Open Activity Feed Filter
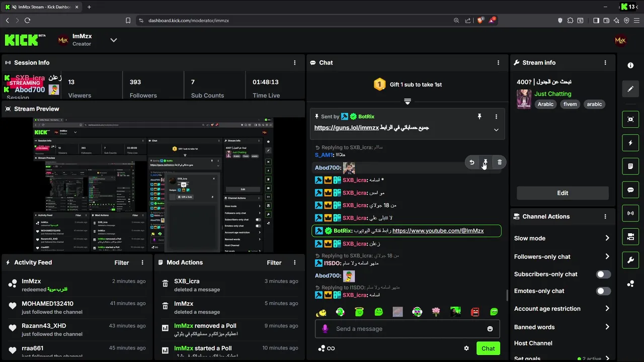Image resolution: width=644 pixels, height=362 pixels. click(x=122, y=262)
